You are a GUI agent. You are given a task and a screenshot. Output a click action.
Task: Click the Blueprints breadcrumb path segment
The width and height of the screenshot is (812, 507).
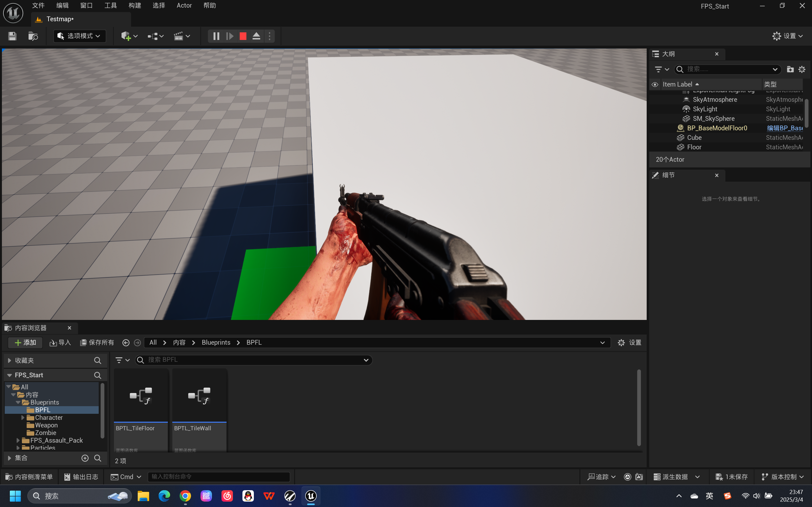coord(216,342)
